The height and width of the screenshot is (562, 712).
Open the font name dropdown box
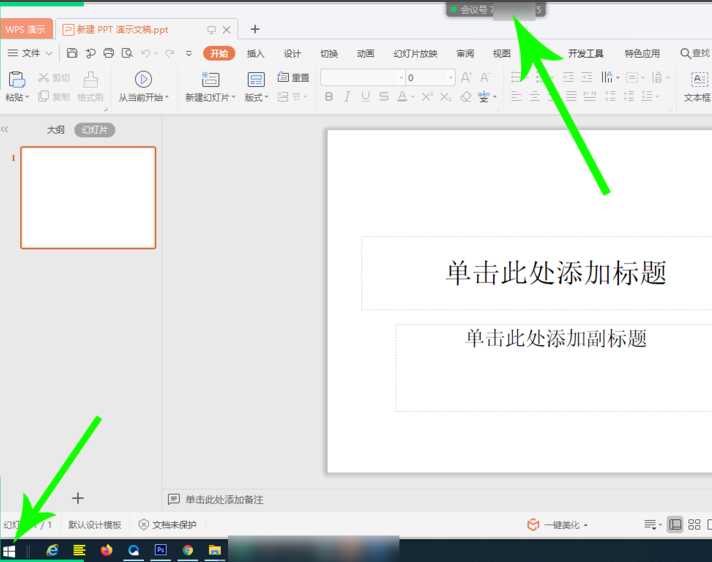(x=363, y=77)
